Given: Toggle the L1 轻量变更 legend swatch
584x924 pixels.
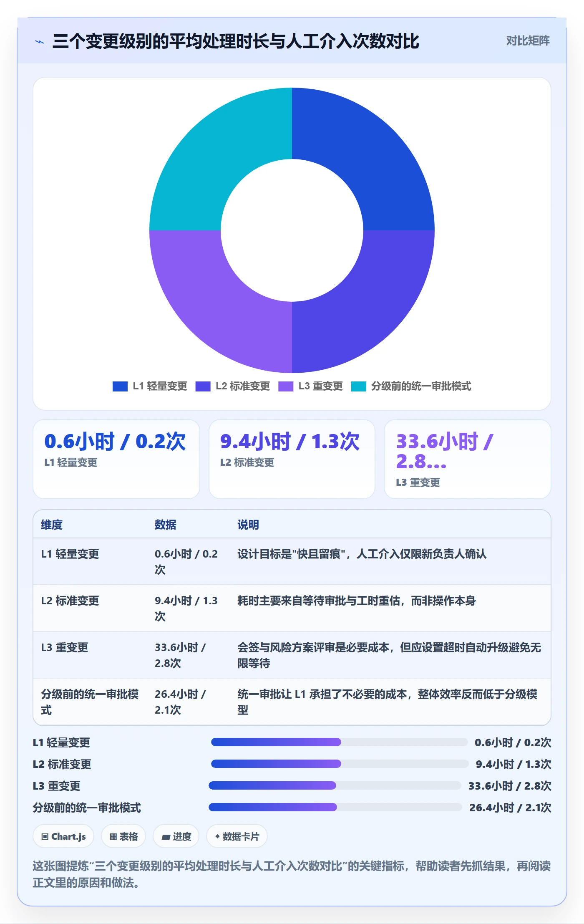Looking at the screenshot, I should coord(120,386).
